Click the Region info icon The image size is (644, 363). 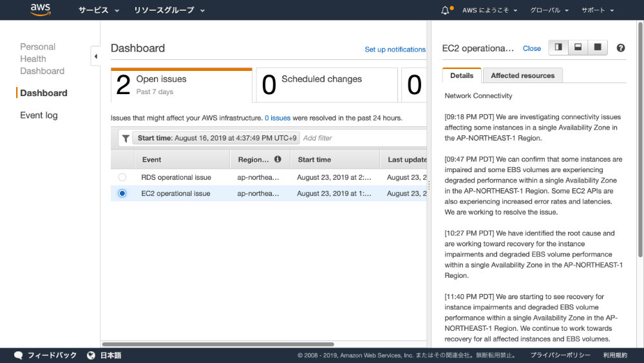click(278, 159)
